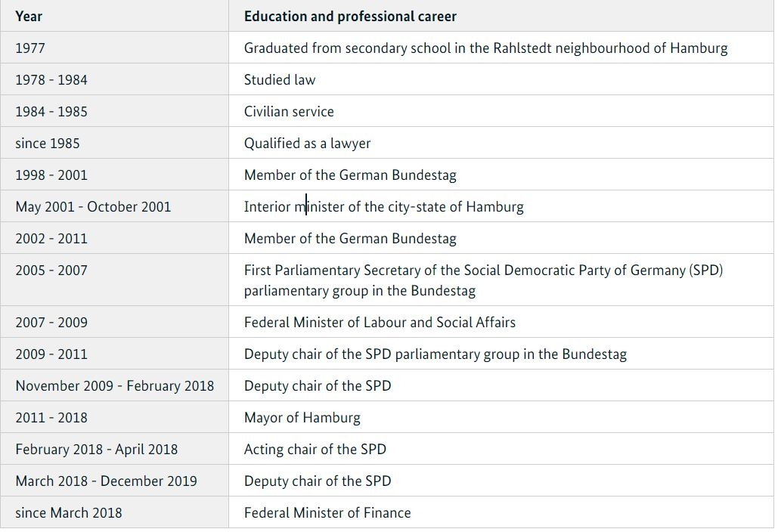Select 'Federal Minister of Labour and Social Affairs'
Image resolution: width=778 pixels, height=532 pixels.
pyautogui.click(x=380, y=323)
